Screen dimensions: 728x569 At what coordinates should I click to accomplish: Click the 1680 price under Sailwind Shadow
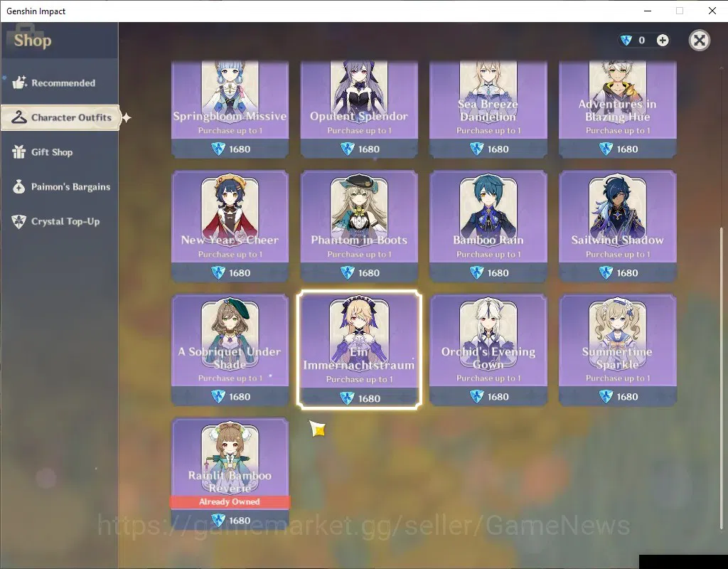(x=627, y=273)
